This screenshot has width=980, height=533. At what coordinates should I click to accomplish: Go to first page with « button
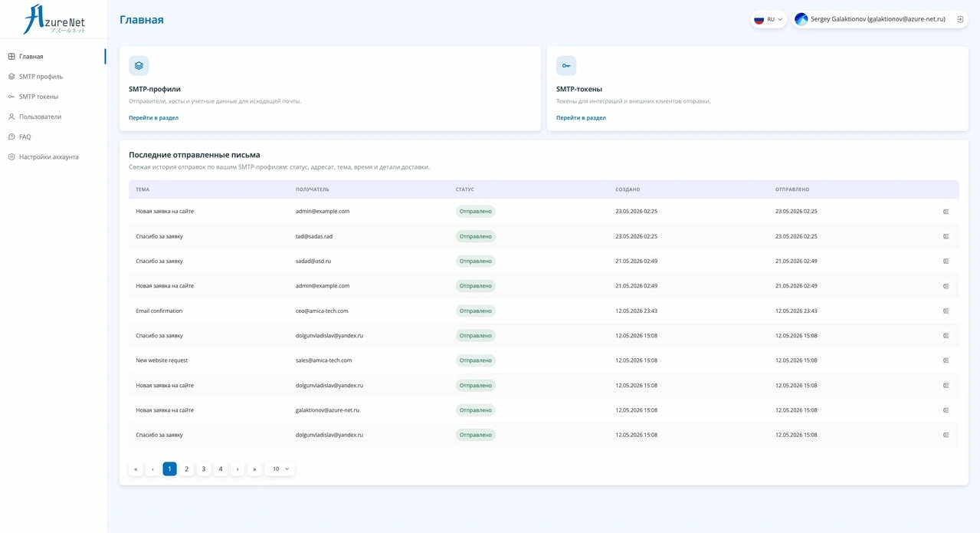tap(136, 469)
